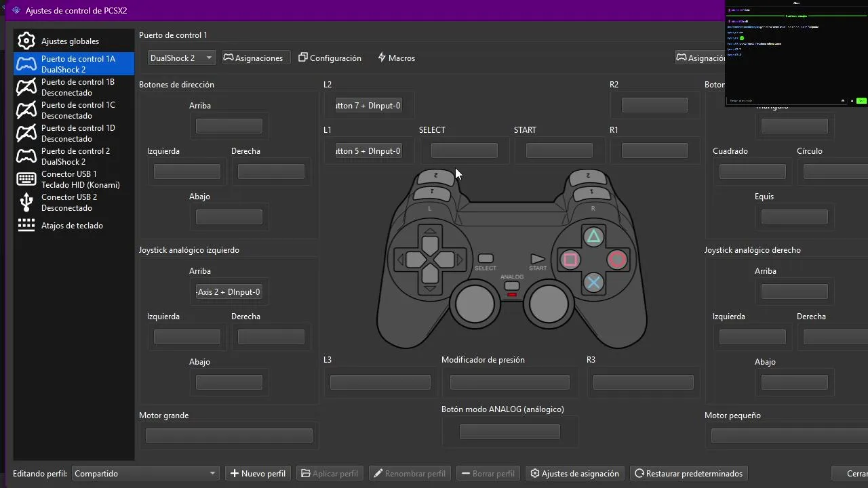Click the Borrar perfil button
The height and width of the screenshot is (488, 868).
(x=488, y=474)
